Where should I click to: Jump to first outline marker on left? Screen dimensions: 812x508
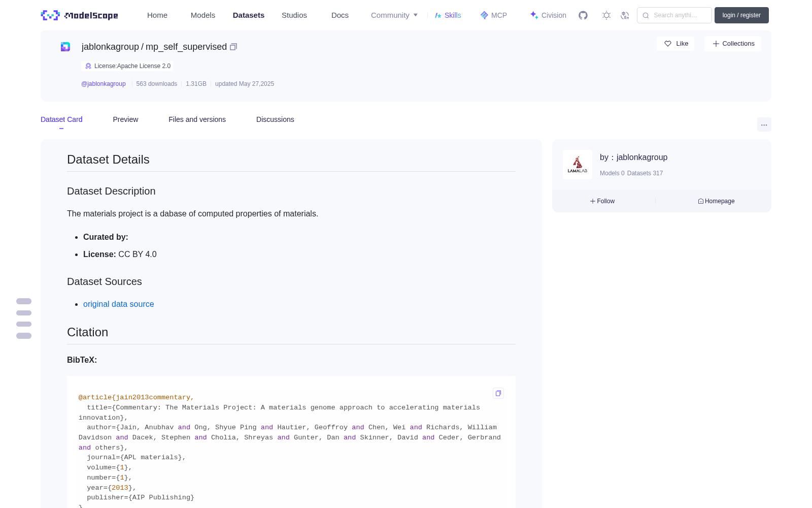tap(24, 301)
